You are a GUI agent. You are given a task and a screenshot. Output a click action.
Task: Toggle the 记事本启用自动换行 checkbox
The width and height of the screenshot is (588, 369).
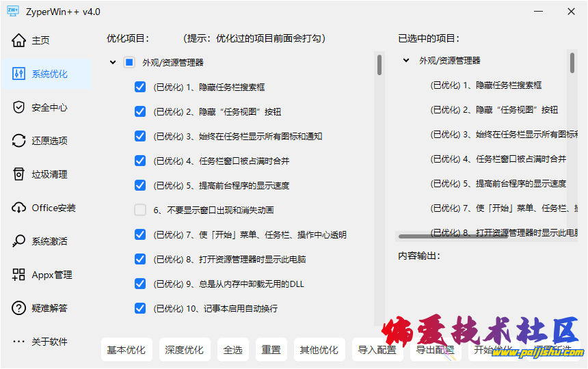click(140, 308)
